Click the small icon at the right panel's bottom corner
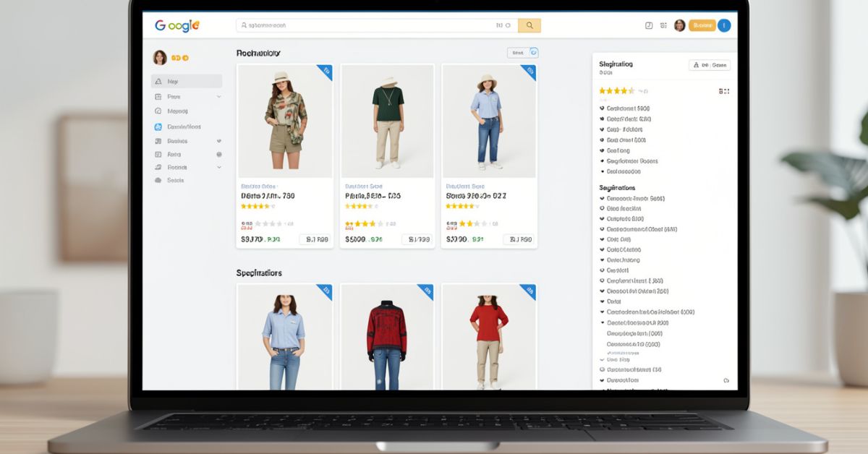The height and width of the screenshot is (454, 868). [x=726, y=380]
